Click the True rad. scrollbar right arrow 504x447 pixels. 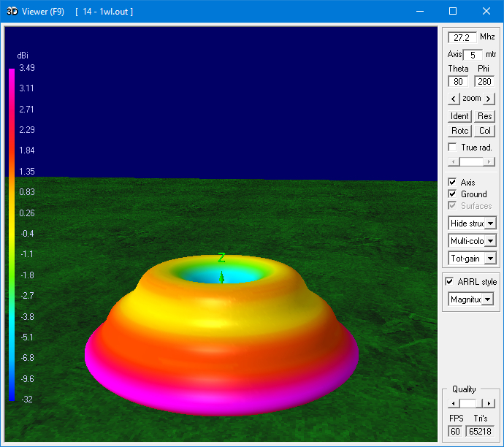click(489, 161)
